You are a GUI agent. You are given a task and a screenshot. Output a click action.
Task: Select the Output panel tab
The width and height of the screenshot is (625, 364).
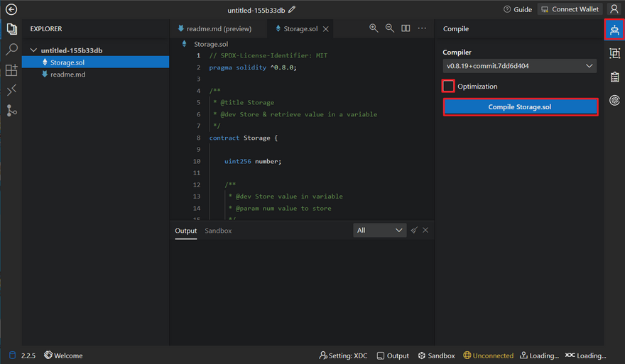tap(186, 231)
